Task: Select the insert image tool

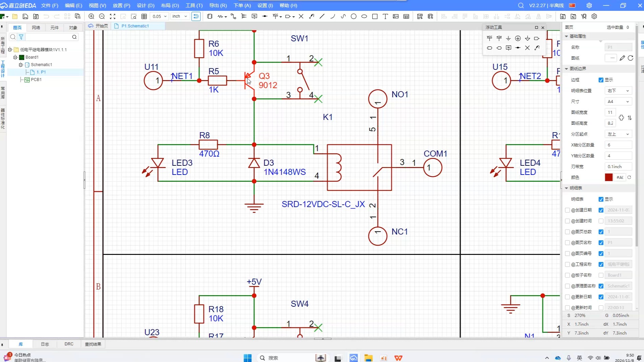Action: click(x=396, y=16)
